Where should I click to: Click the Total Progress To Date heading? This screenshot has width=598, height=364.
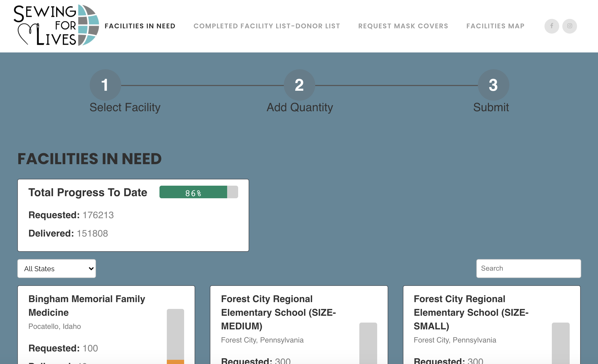[x=88, y=192]
